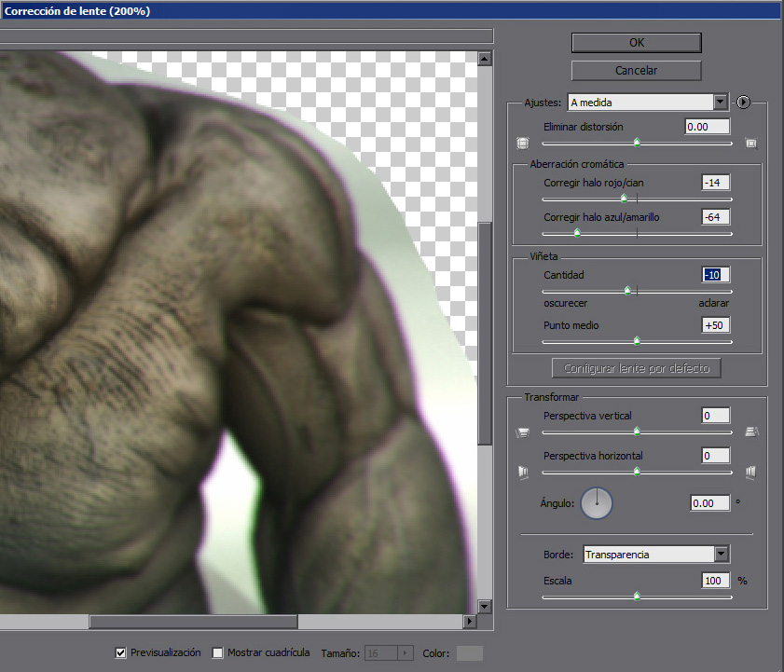This screenshot has height=672, width=784.
Task: Open the Borde Transparencia dropdown
Action: pyautogui.click(x=656, y=555)
